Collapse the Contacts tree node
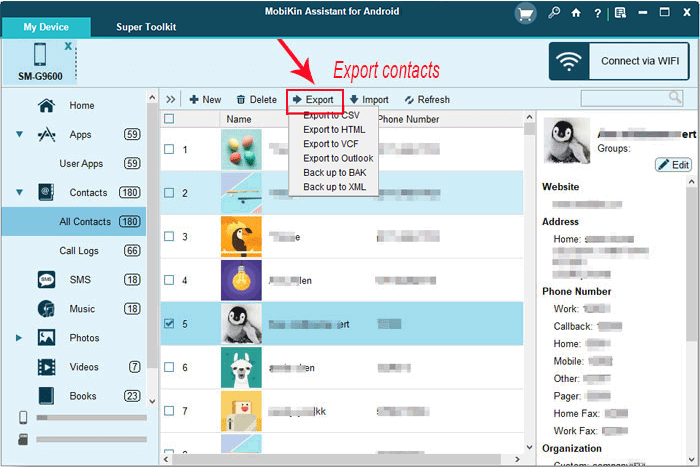 (x=20, y=192)
